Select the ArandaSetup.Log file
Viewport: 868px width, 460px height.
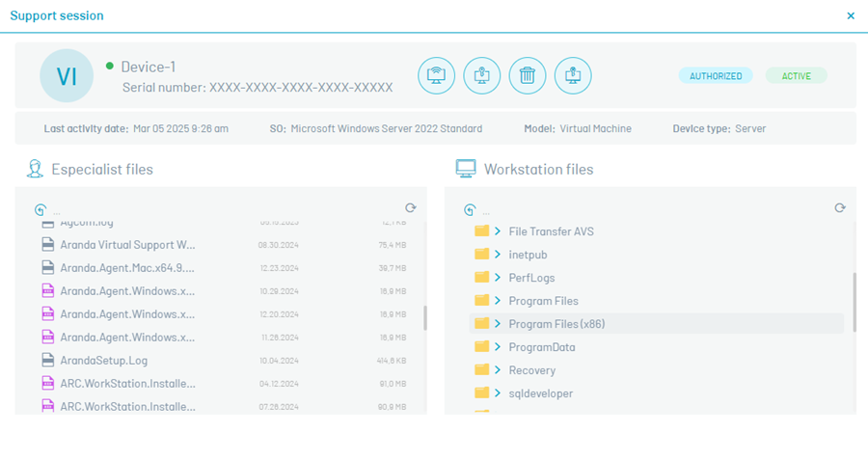coord(103,361)
